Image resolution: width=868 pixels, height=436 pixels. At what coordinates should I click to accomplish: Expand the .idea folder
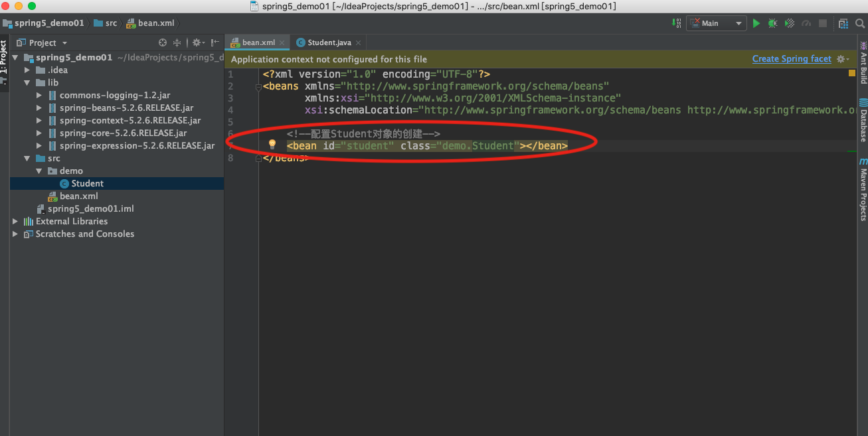coord(27,70)
